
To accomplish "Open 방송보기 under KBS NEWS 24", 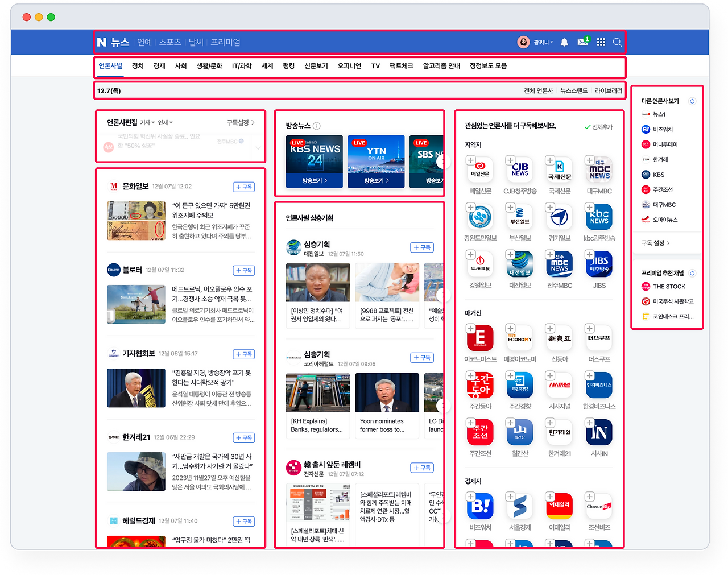I will 315,180.
